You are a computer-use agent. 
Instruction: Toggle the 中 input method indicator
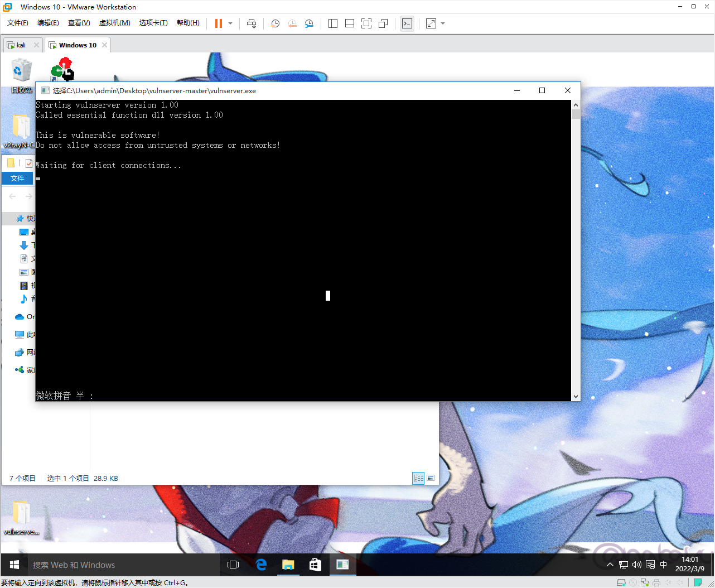tap(664, 565)
